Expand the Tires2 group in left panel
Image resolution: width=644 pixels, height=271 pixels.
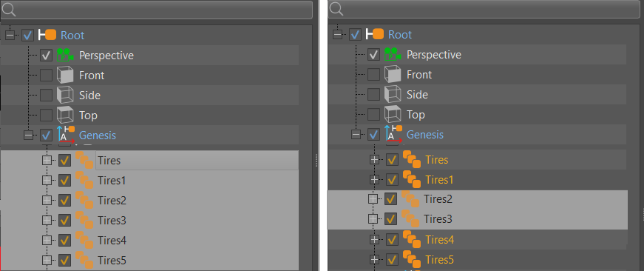click(47, 201)
